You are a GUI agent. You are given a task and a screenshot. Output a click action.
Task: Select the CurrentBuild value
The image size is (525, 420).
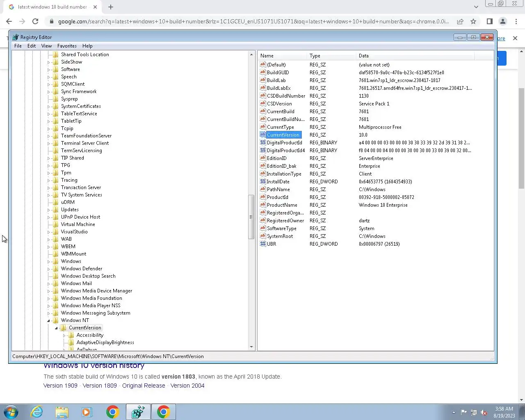(281, 112)
